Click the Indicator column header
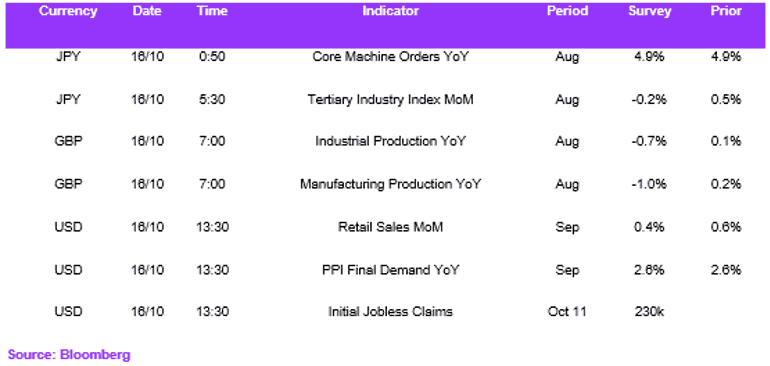 tap(390, 11)
